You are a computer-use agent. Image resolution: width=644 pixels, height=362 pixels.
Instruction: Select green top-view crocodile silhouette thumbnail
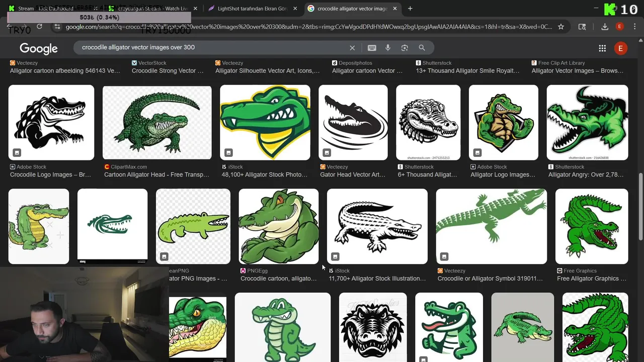(x=492, y=226)
